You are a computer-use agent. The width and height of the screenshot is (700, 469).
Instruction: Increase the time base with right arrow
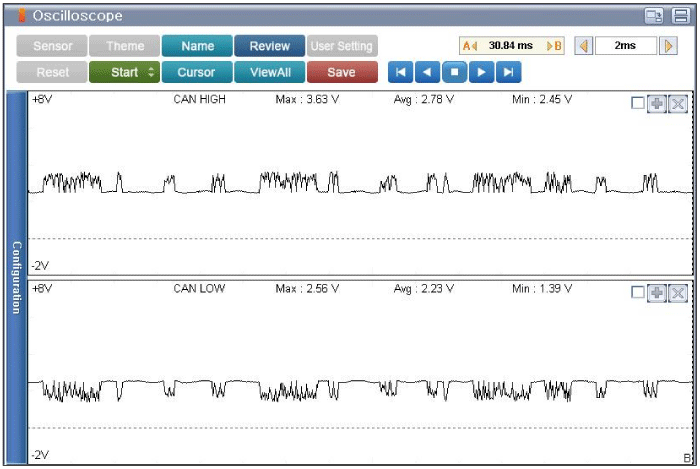(x=668, y=46)
